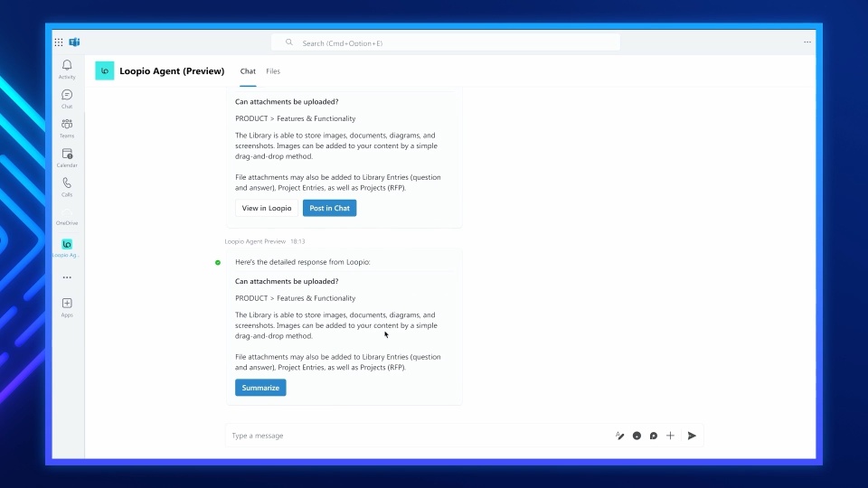This screenshot has width=868, height=488.
Task: Click the Loopio Agent avatar in header
Action: 105,70
